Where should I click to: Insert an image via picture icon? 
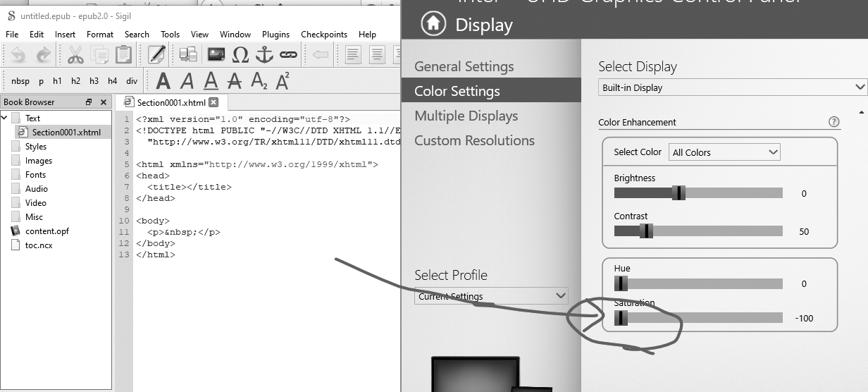click(x=216, y=54)
